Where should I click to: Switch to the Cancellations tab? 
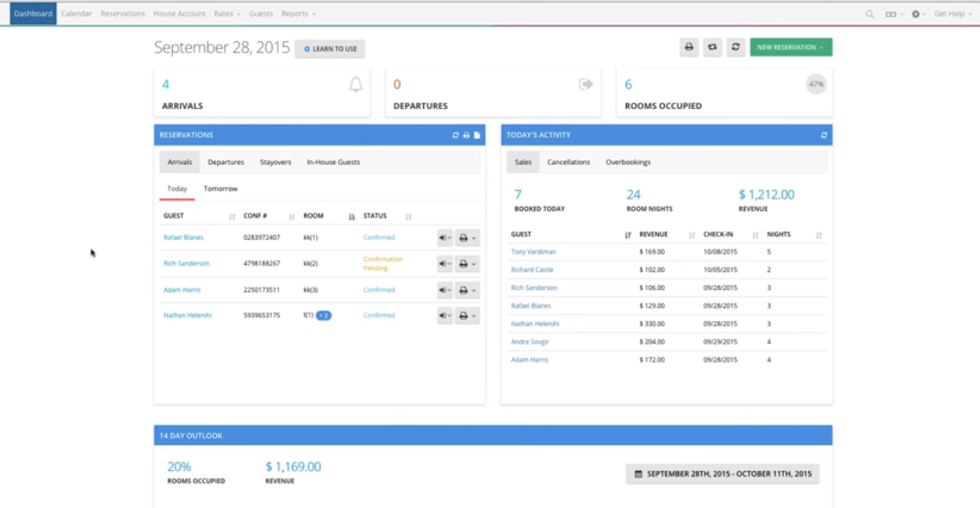[x=568, y=162]
